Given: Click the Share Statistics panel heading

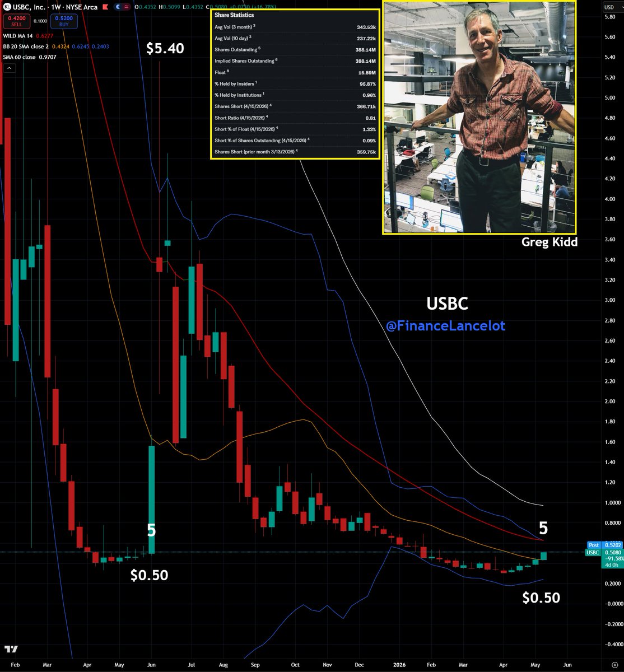Looking at the screenshot, I should coord(234,15).
